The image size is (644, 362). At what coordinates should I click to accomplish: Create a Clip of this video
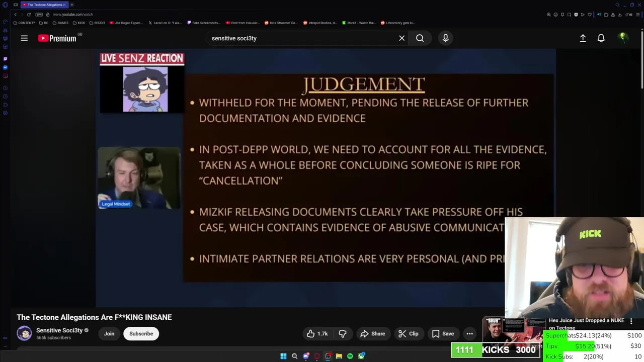408,334
